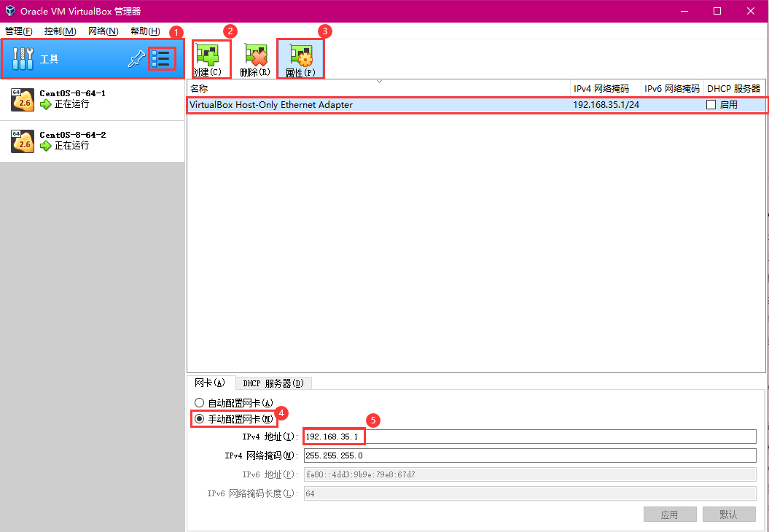769x532 pixels.
Task: Toggle the Properties (属性) toolbar icon
Action: click(x=301, y=55)
